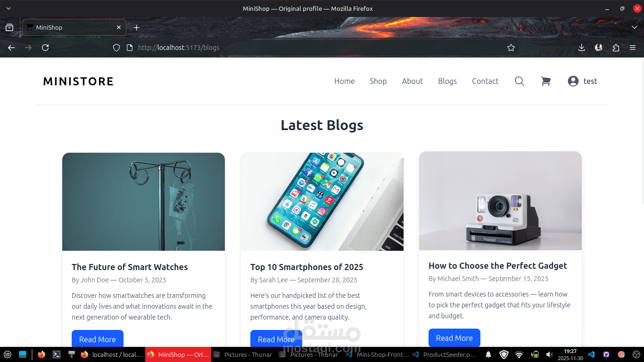The image size is (644, 362).
Task: Open the shopping cart icon
Action: [546, 81]
